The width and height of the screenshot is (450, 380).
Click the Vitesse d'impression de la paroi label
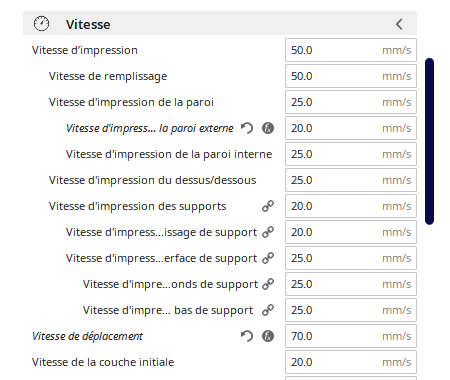131,102
